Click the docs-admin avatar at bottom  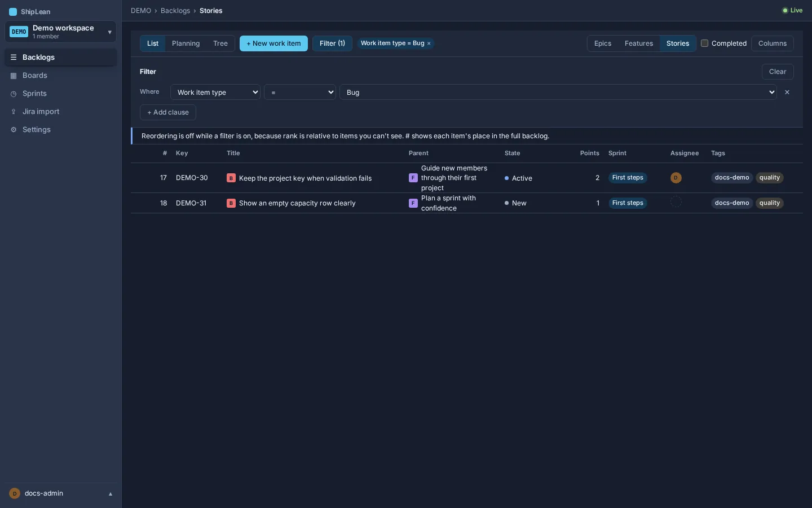(15, 493)
